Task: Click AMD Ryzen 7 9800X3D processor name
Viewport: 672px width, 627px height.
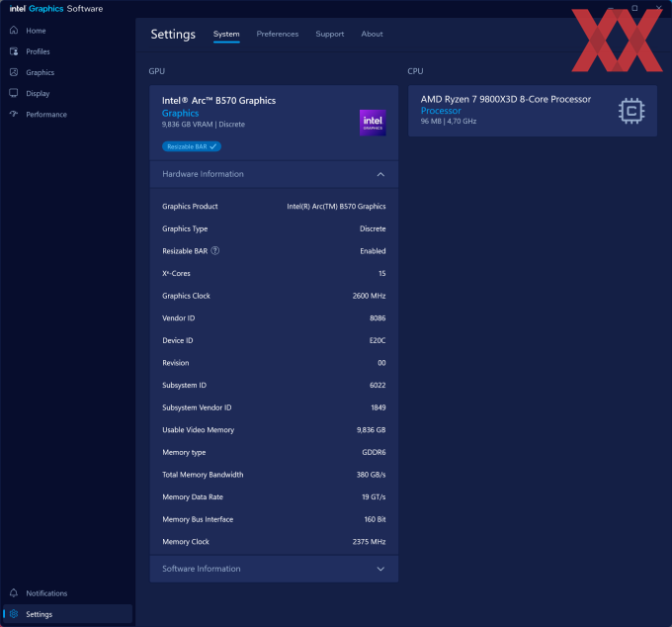Action: (505, 99)
